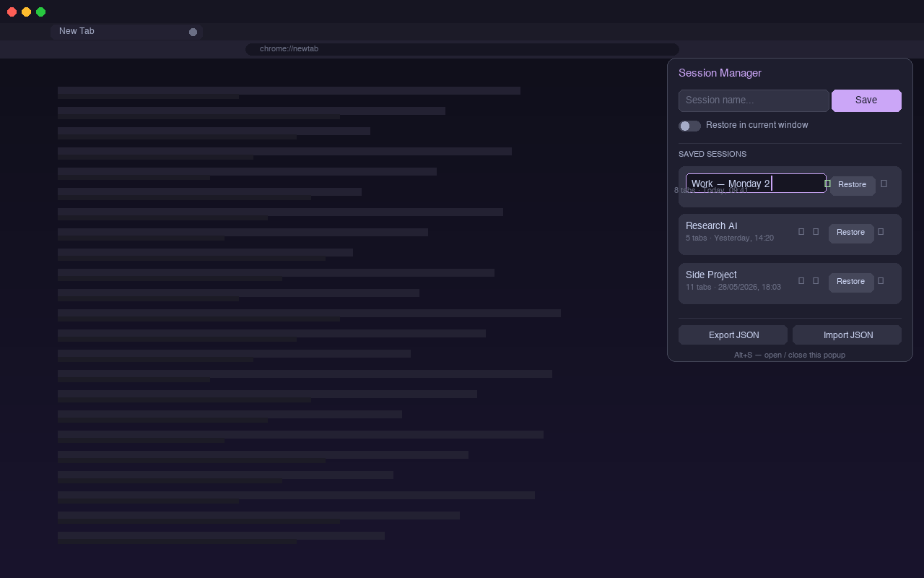Click the icon right of Restore in the Work Monday row
This screenshot has height=578, width=924.
tap(884, 184)
